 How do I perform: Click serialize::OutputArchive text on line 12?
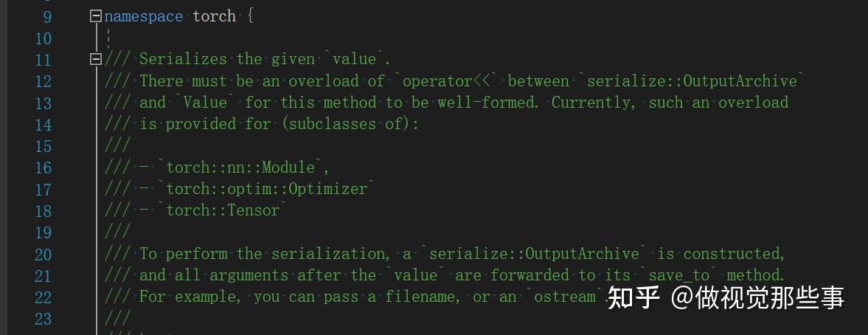[x=692, y=81]
